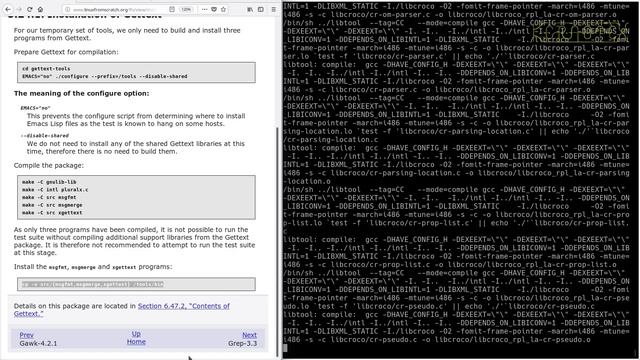The width and height of the screenshot is (640, 360).
Task: Click the 'cd gettext-tools' command line
Action: click(46, 69)
